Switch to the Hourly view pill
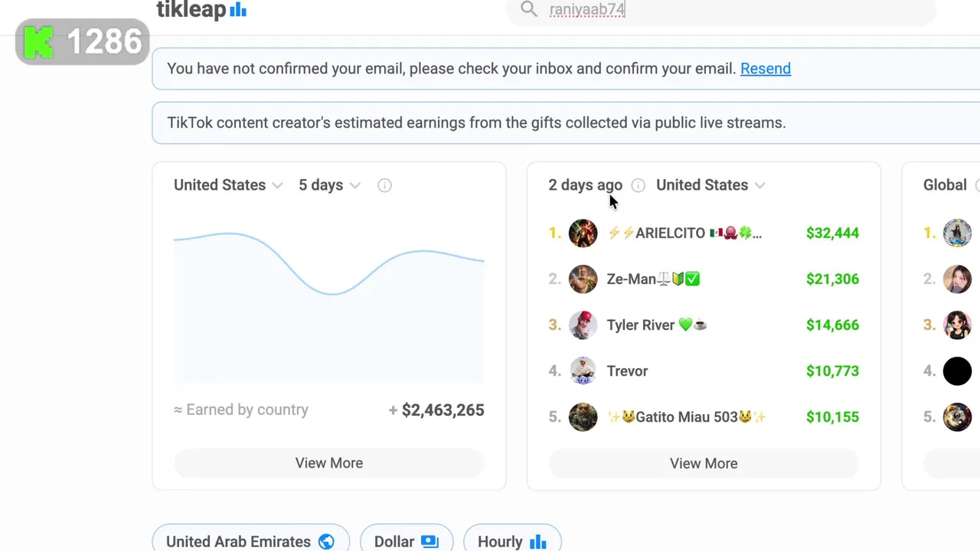The width and height of the screenshot is (980, 551). (x=511, y=541)
